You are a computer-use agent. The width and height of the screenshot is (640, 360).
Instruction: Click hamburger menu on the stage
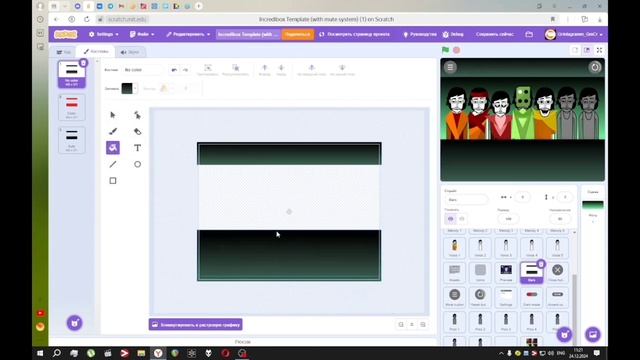pyautogui.click(x=450, y=67)
